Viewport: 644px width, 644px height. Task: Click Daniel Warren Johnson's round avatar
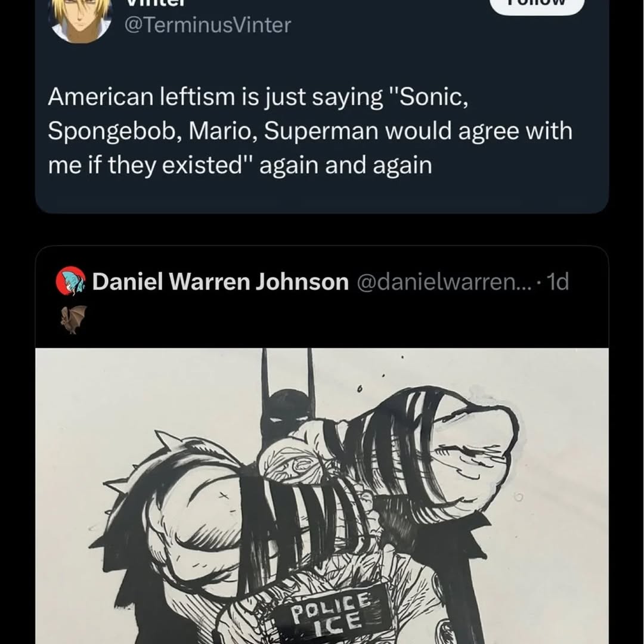pos(71,281)
